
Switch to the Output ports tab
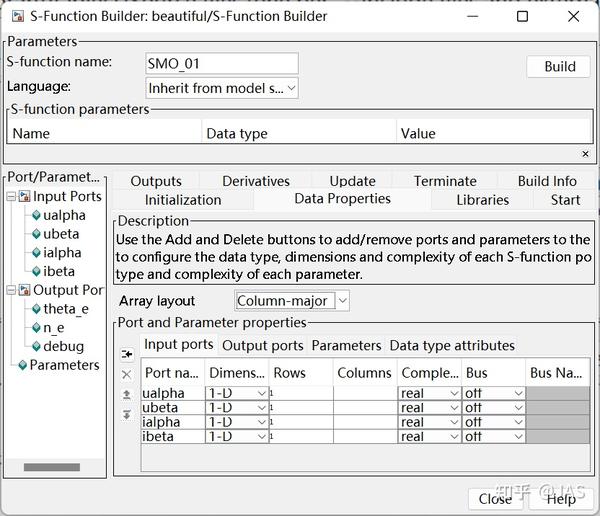point(262,345)
